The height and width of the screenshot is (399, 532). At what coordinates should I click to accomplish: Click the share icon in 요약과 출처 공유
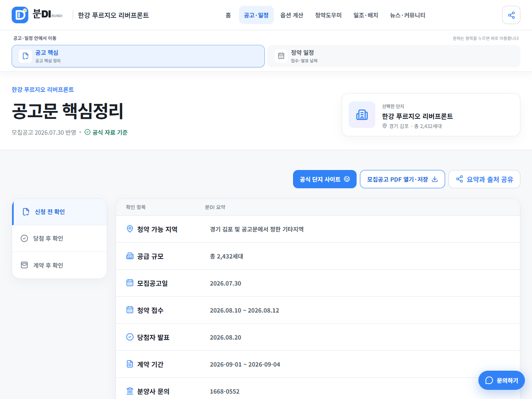pyautogui.click(x=459, y=179)
